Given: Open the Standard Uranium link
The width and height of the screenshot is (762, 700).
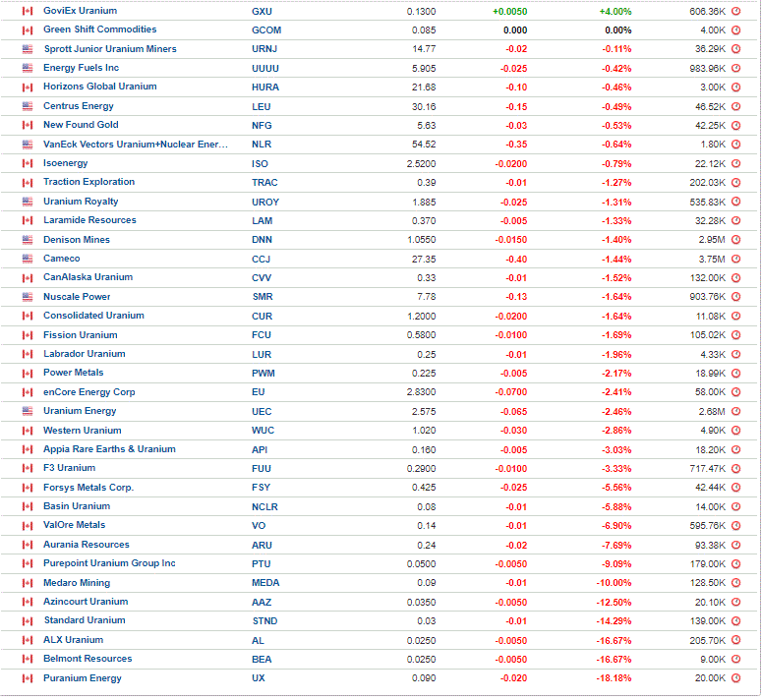Looking at the screenshot, I should pos(85,620).
